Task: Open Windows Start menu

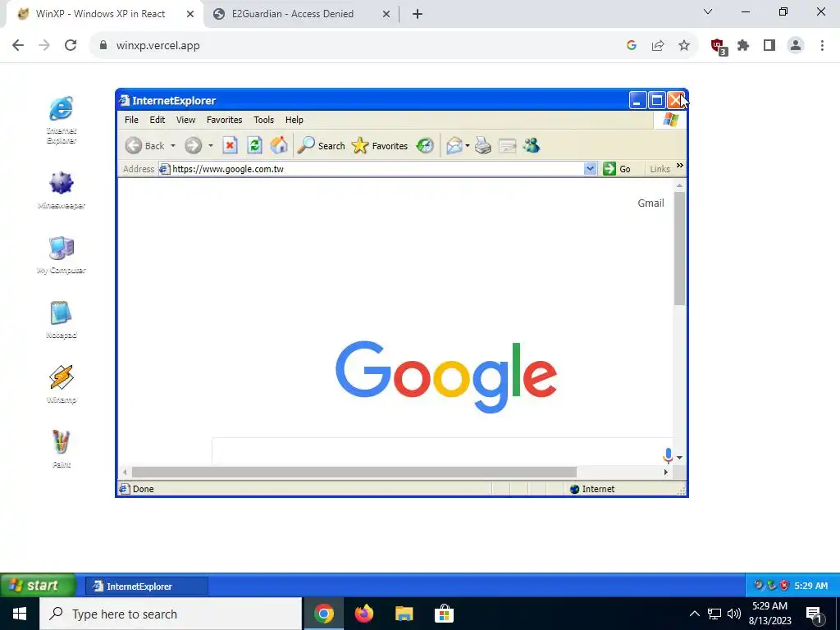Action: pos(20,614)
